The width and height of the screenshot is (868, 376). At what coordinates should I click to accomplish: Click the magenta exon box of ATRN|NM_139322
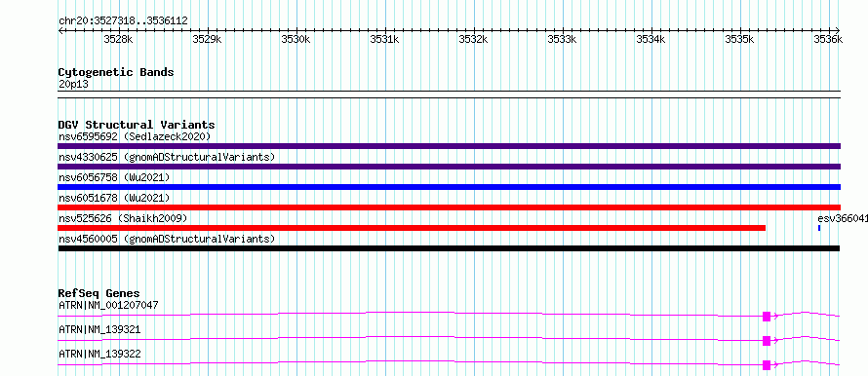pos(767,365)
